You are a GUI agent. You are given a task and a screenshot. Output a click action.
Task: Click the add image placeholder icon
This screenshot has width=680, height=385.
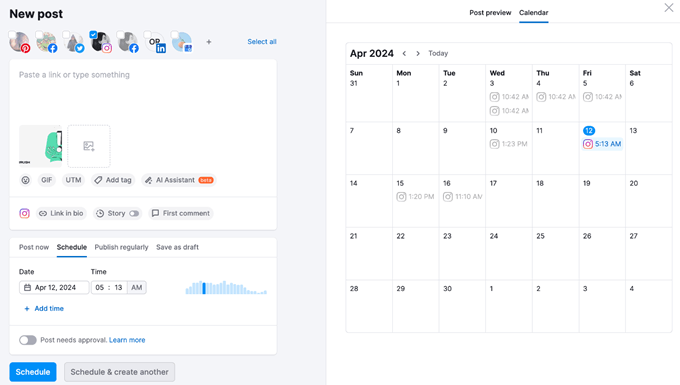point(89,146)
